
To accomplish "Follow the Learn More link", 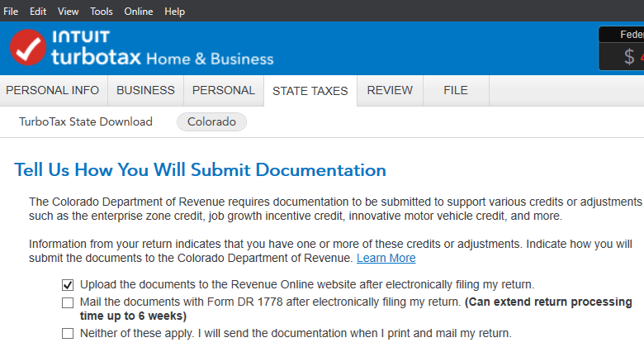I will 386,258.
